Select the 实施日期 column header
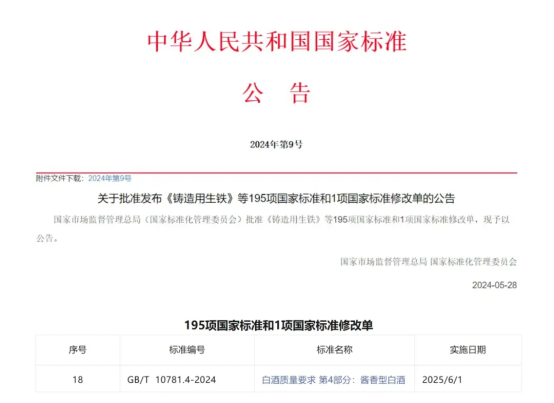 468,350
